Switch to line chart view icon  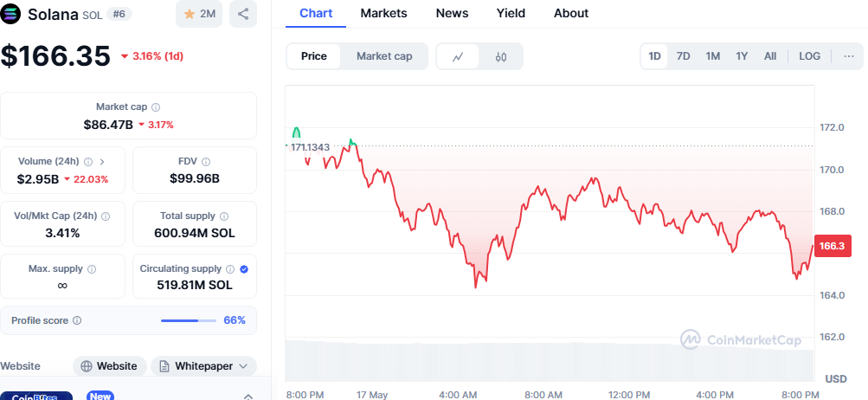click(x=459, y=56)
